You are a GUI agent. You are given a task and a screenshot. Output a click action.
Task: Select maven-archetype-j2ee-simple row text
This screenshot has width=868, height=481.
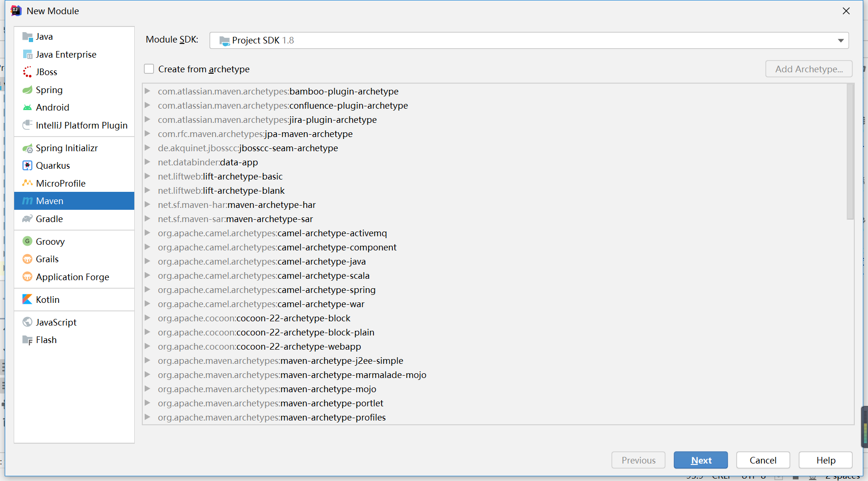[281, 361]
